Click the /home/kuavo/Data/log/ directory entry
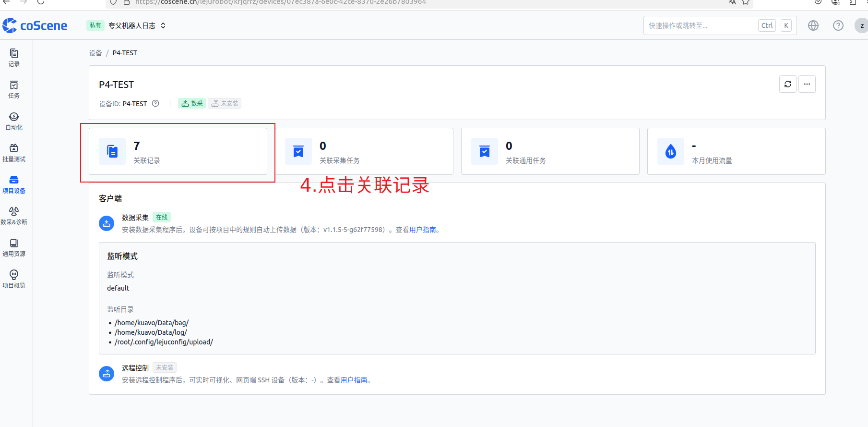868x427 pixels. pos(151,332)
